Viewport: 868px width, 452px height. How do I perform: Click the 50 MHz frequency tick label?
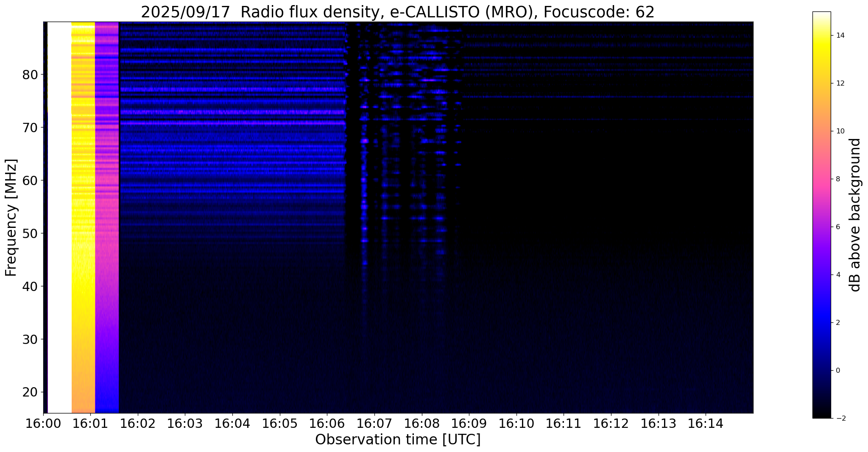30,233
